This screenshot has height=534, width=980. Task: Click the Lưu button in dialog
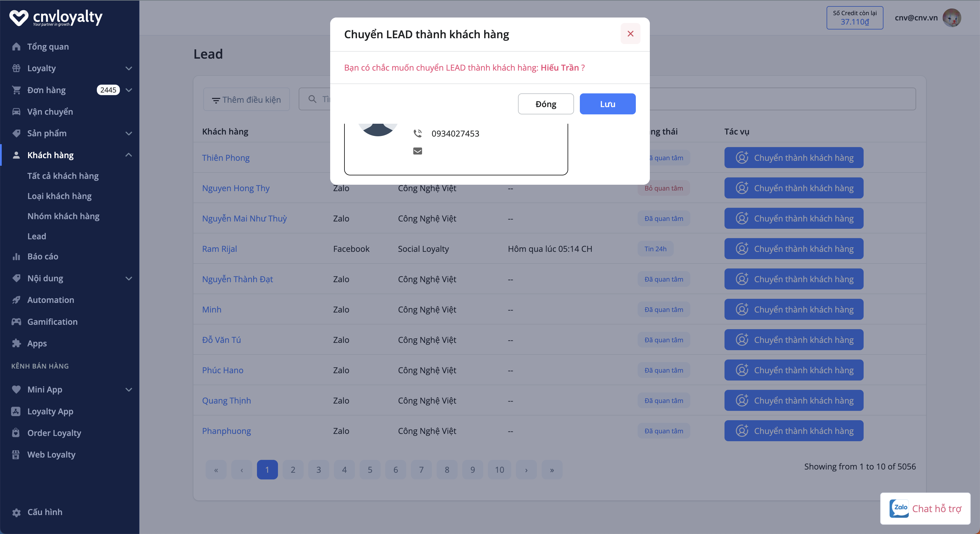[x=607, y=104]
